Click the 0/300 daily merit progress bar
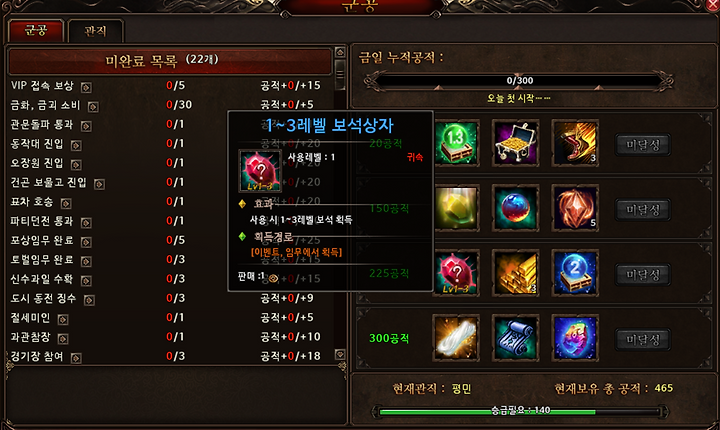Image resolution: width=720 pixels, height=430 pixels. pyautogui.click(x=519, y=81)
